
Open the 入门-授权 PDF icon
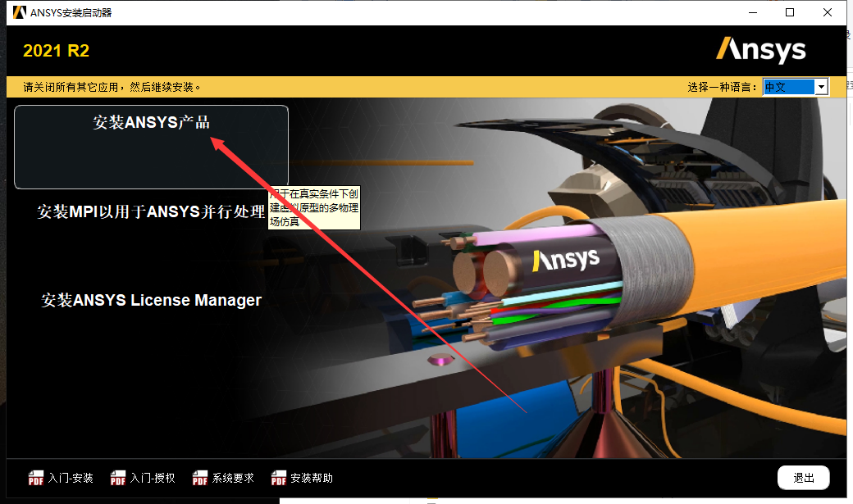click(x=139, y=478)
